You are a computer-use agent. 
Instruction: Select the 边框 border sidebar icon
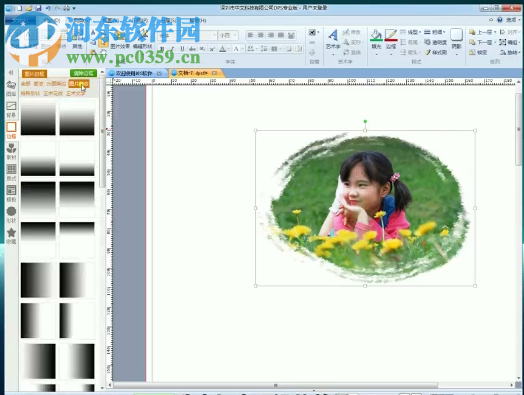pos(11,130)
